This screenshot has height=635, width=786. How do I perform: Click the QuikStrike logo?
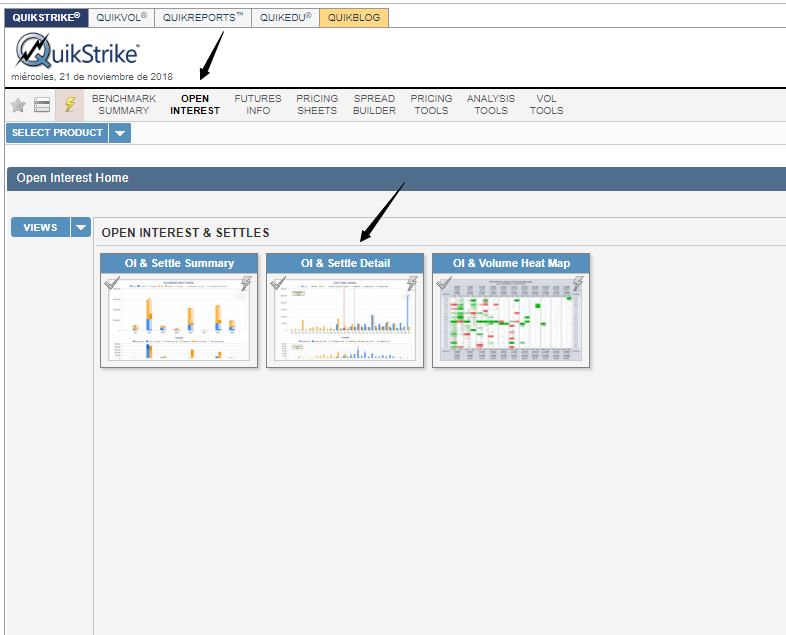point(78,51)
